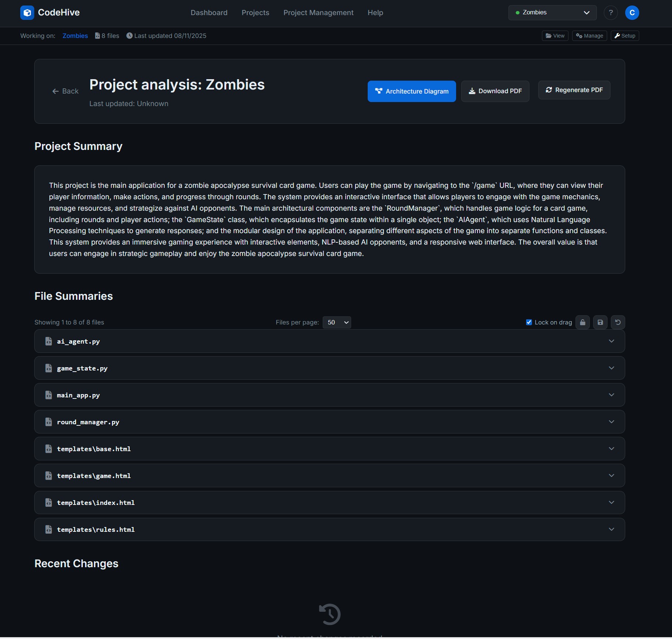Switch to the Dashboard menu item
Image resolution: width=672 pixels, height=639 pixels.
point(209,13)
